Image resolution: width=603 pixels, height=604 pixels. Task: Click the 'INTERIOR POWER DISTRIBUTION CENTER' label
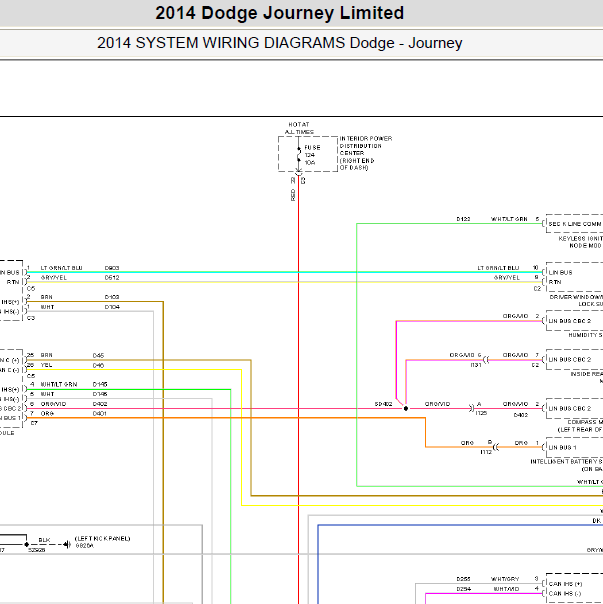[366, 146]
